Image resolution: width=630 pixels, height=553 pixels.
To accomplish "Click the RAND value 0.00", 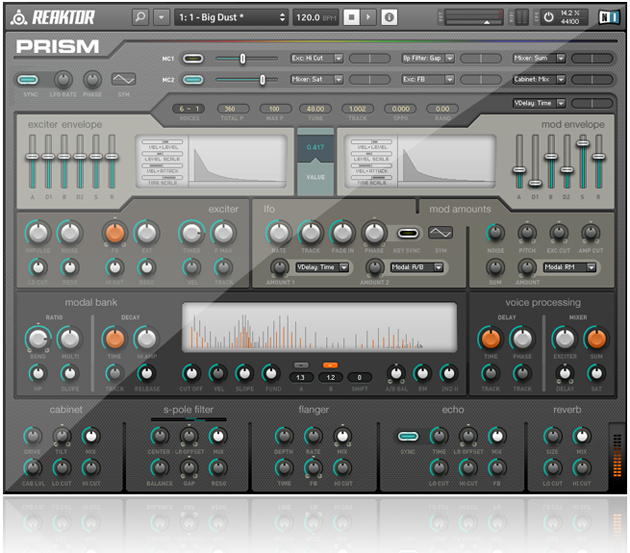I will [x=442, y=109].
